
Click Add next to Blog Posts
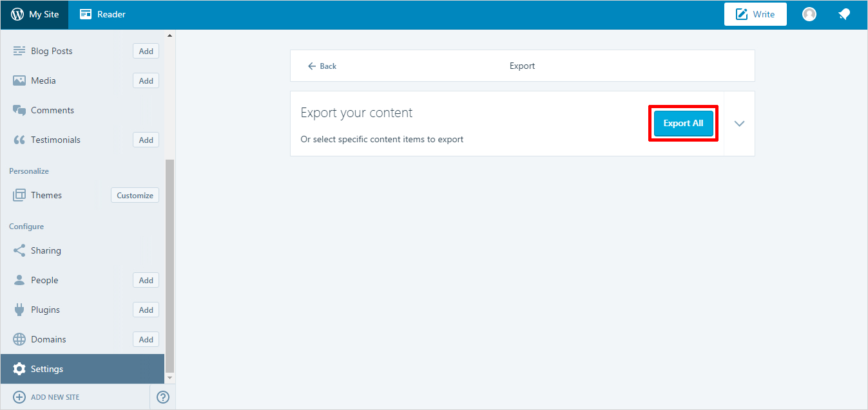click(146, 51)
